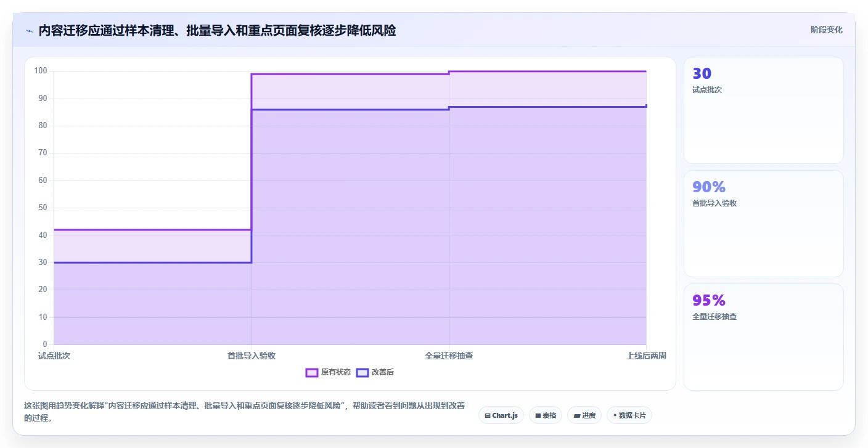Click the 改善后 line end point at 上线后两周

pos(646,107)
